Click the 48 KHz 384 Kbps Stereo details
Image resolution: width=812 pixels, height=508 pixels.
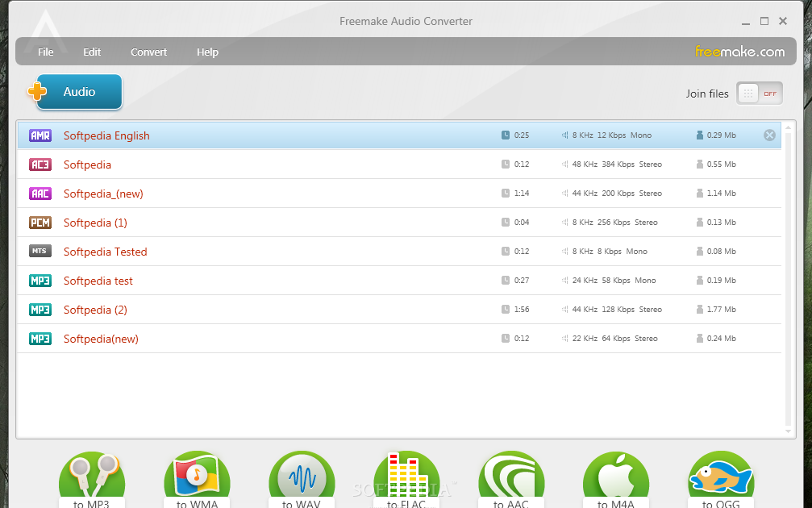[617, 164]
